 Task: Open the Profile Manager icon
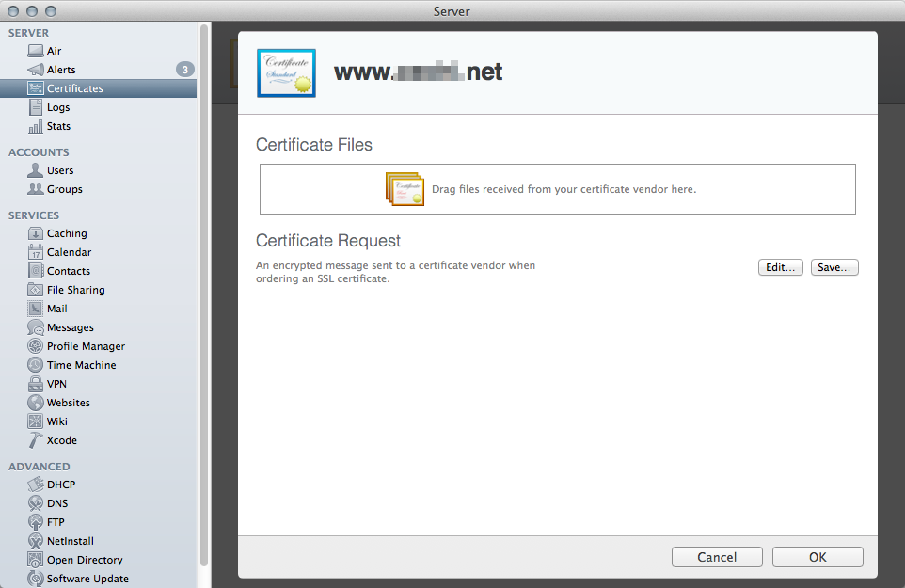pos(36,346)
